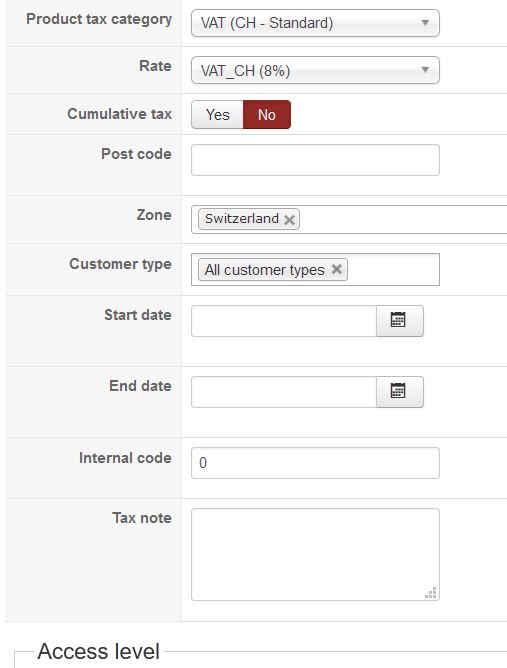Viewport: 507px width, 668px height.
Task: Set Cumulative tax to No
Action: pos(267,115)
